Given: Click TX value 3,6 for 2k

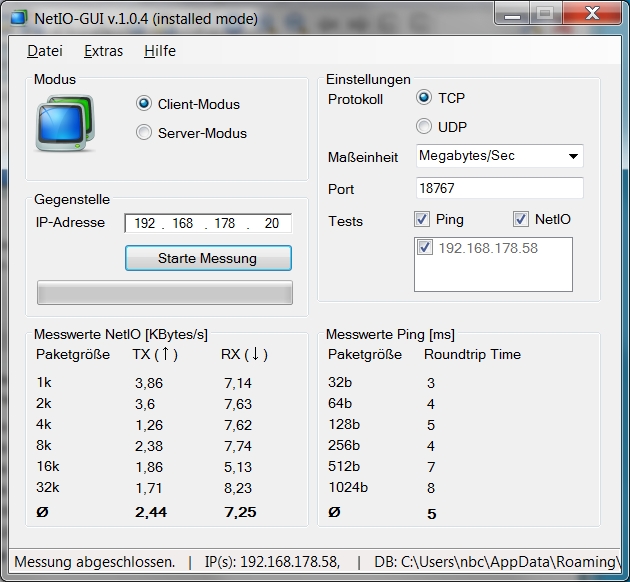Looking at the screenshot, I should pyautogui.click(x=145, y=404).
